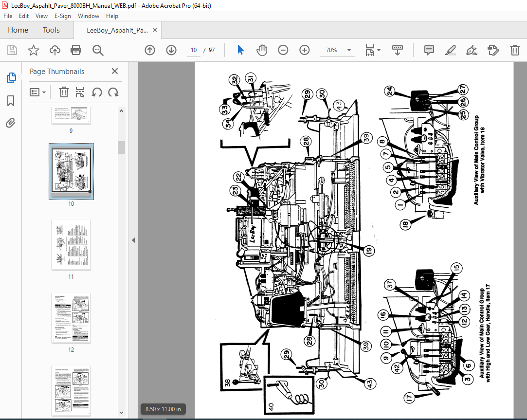
Task: Click the total page count 97 text
Action: click(211, 50)
